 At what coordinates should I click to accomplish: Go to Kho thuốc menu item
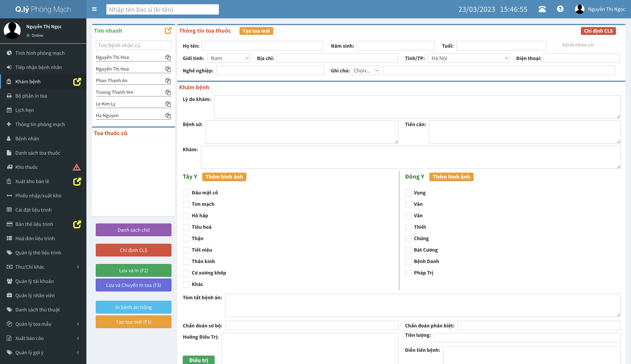coord(43,167)
